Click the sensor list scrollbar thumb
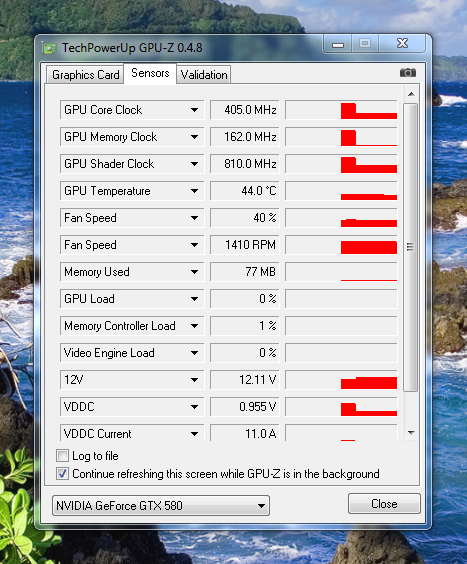Image resolution: width=467 pixels, height=564 pixels. (x=411, y=247)
